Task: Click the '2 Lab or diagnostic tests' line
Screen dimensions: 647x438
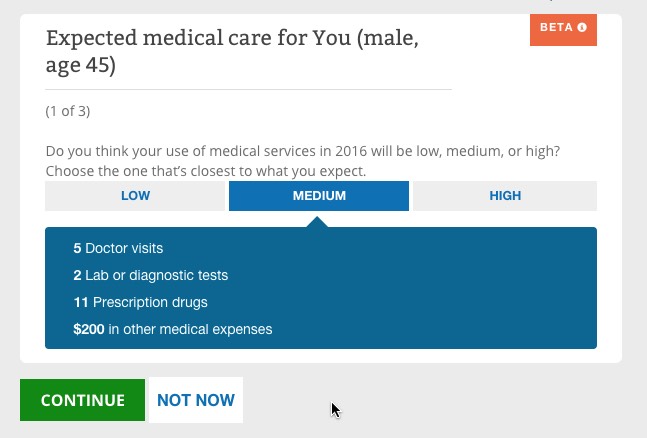Action: pyautogui.click(x=151, y=275)
